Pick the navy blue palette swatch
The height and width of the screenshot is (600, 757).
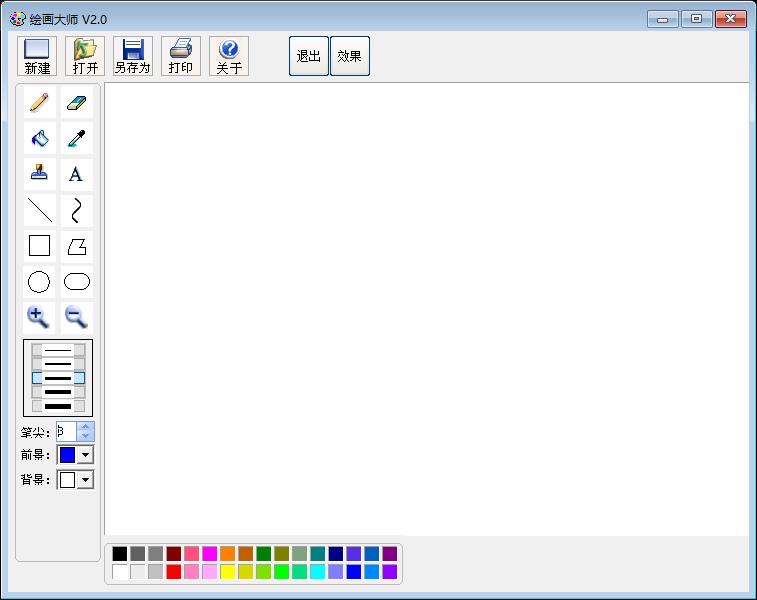pyautogui.click(x=336, y=554)
